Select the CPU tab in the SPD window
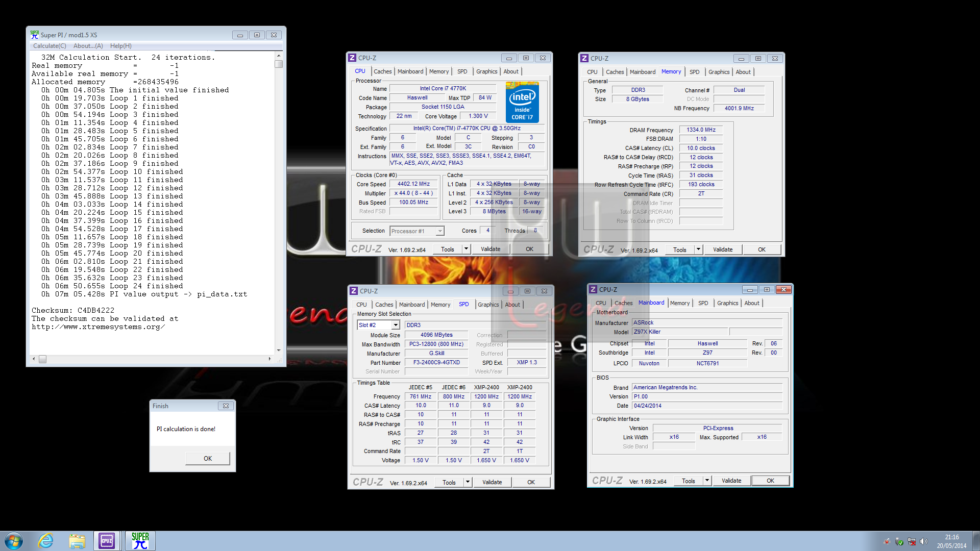Screen dimensions: 980x551 361,305
